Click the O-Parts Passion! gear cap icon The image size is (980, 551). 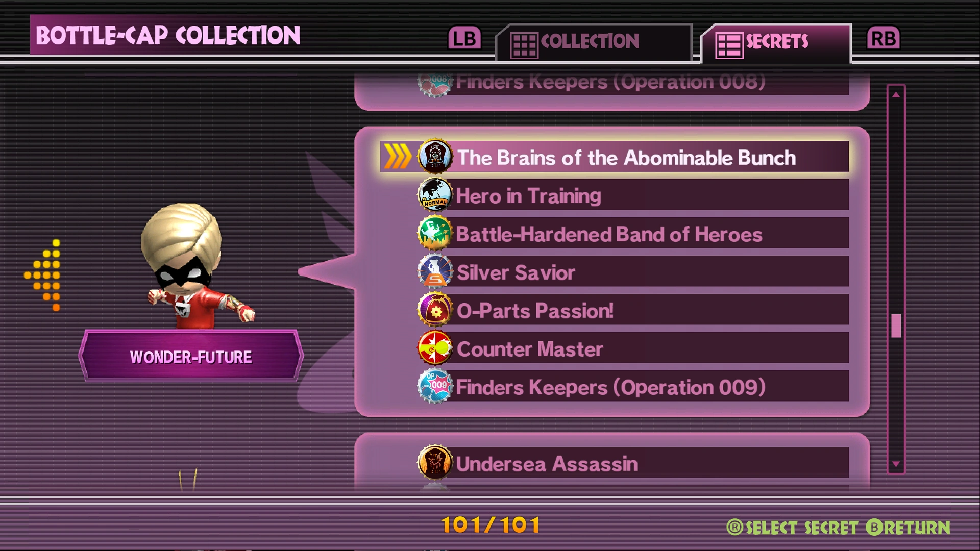click(435, 310)
